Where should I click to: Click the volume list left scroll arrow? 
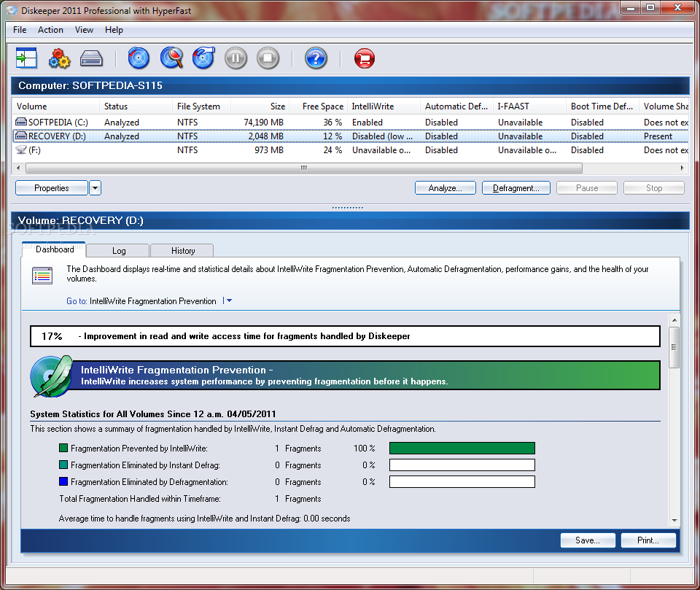[x=17, y=168]
